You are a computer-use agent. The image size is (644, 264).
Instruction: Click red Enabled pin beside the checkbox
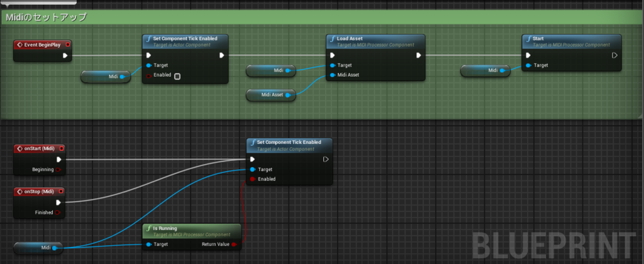click(x=148, y=76)
